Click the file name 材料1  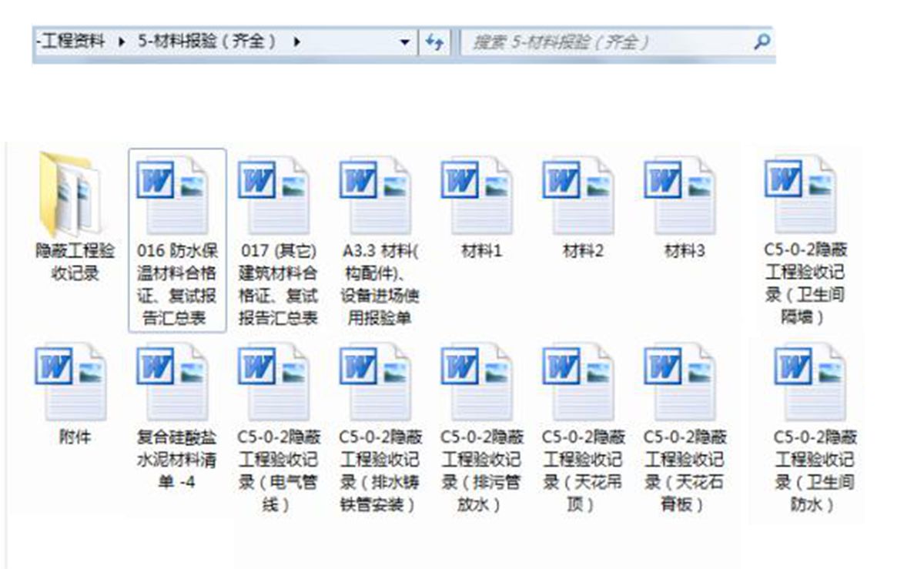pos(482,251)
